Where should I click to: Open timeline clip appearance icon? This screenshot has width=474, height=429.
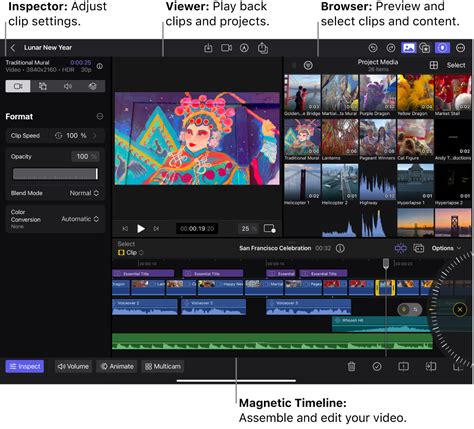click(419, 248)
